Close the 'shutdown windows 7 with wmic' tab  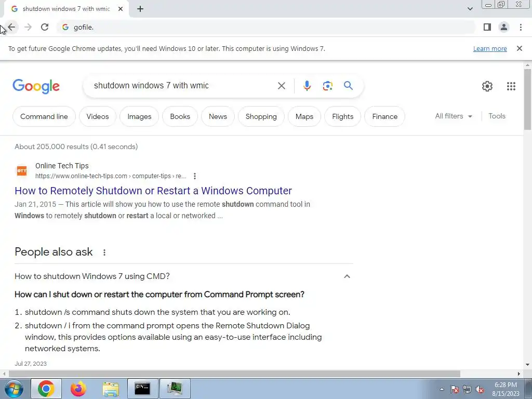click(121, 9)
